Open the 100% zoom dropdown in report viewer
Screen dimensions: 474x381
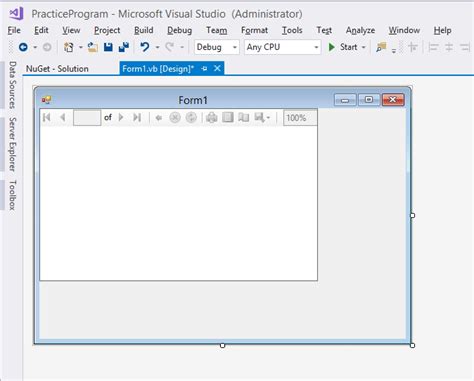pyautogui.click(x=300, y=118)
